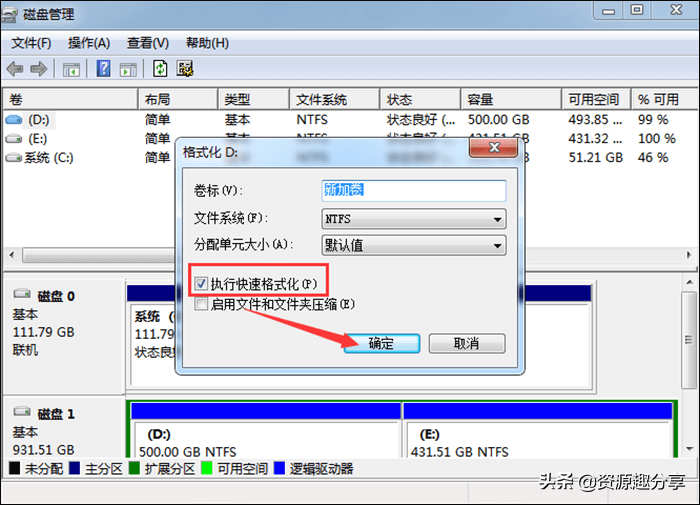Click the 未分配 black legend swatch
Viewport: 700px width, 505px height.
click(x=14, y=468)
